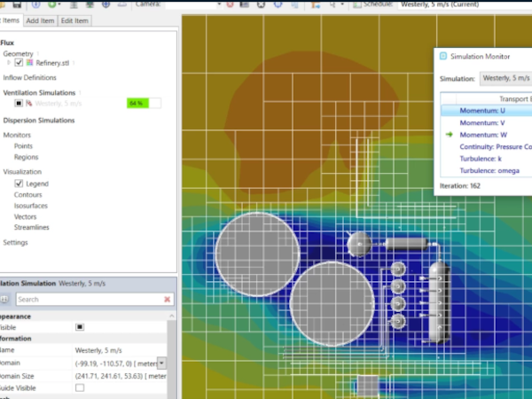Toggle the Legend visualization checkbox
The height and width of the screenshot is (399, 532).
(x=19, y=184)
